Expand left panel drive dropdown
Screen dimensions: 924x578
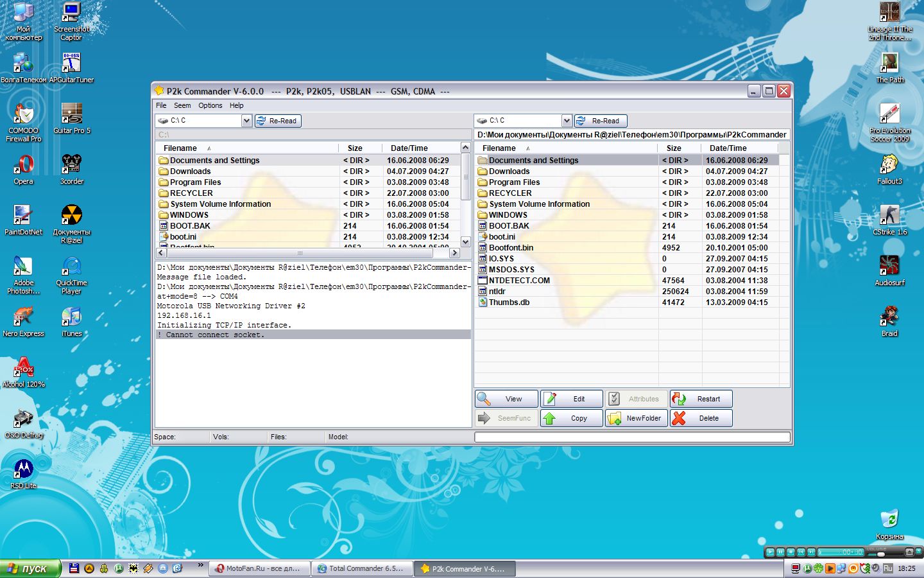(x=246, y=121)
